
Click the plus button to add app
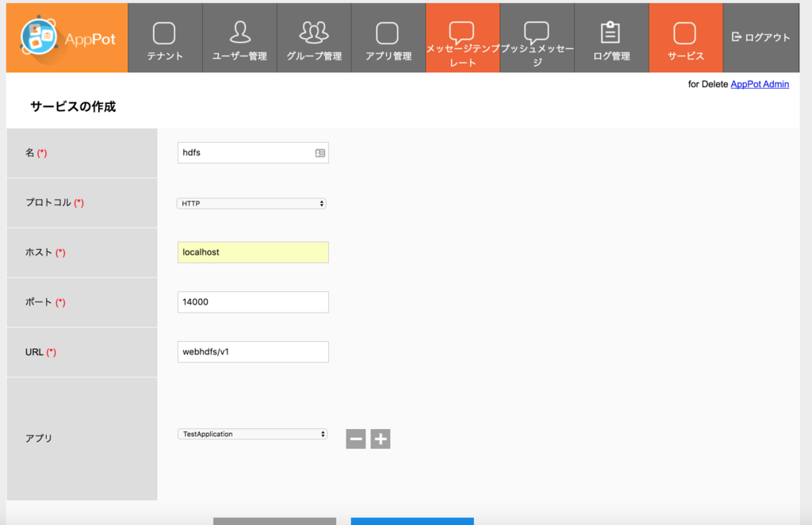(x=380, y=439)
